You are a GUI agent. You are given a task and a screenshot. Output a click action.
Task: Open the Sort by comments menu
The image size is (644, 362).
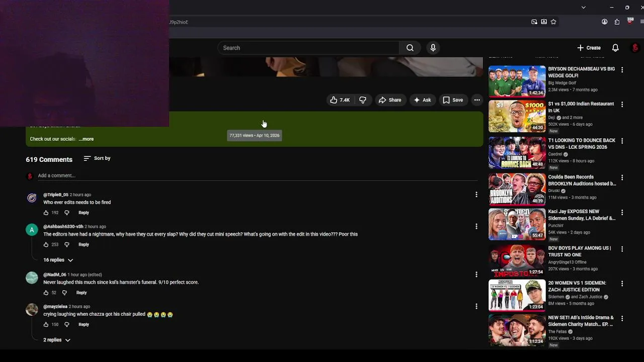(97, 158)
